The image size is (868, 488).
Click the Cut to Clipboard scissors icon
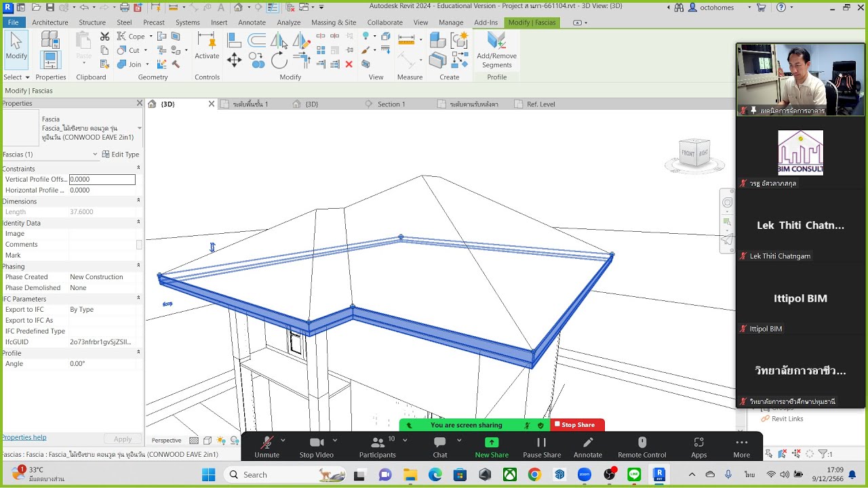[105, 37]
